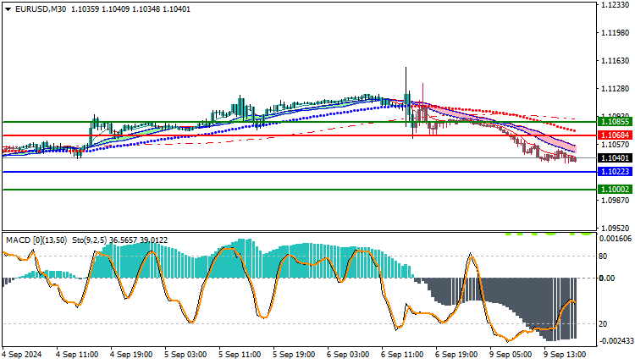Click the 6 Sep 11:00 time axis label
The image size is (635, 364).
(402, 355)
